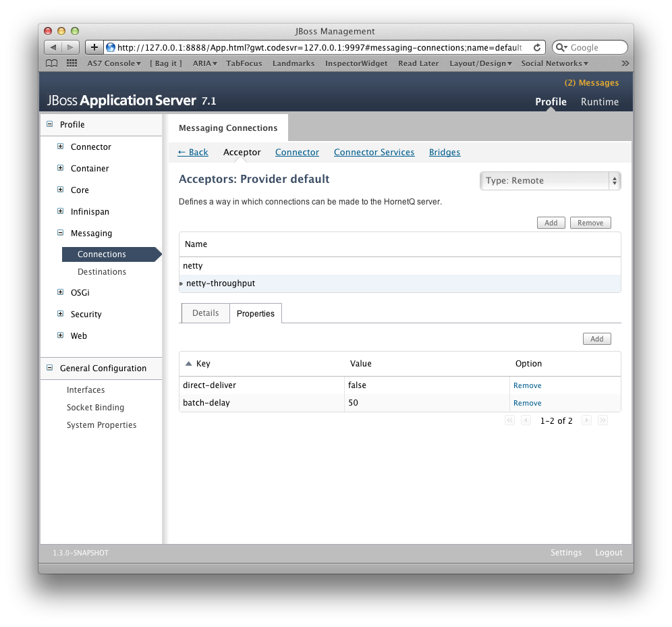Screen dimensions: 672x627
Task: Select the Properties tab
Action: [256, 313]
